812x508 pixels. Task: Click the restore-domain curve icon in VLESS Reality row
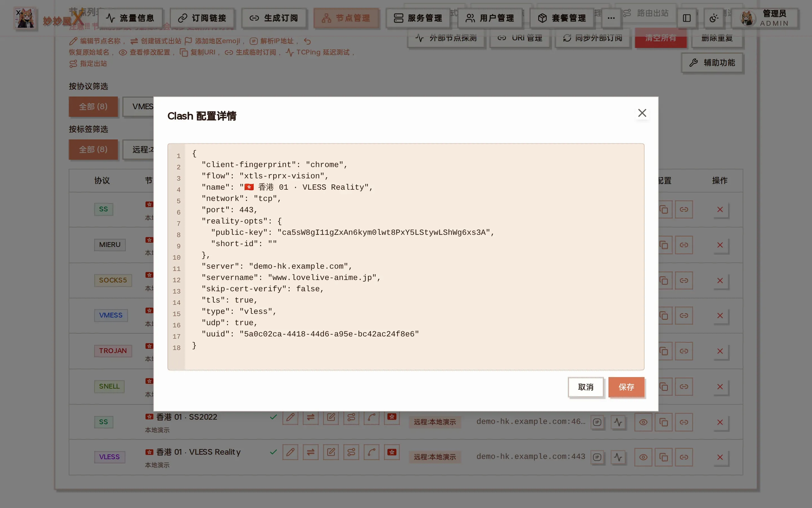[x=371, y=452]
